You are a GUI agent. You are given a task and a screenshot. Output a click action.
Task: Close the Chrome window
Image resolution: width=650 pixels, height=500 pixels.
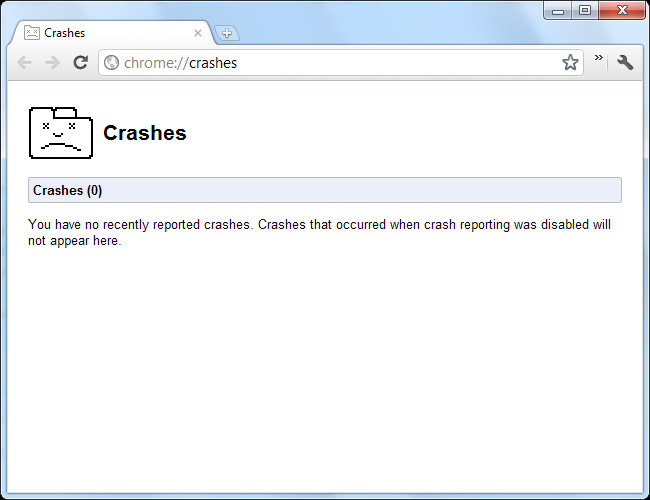pos(622,10)
